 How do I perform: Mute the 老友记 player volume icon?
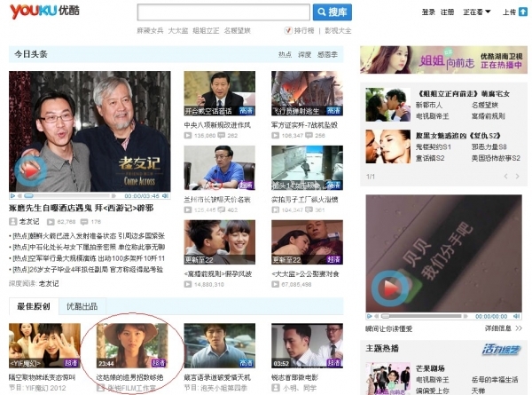pyautogui.click(x=165, y=195)
